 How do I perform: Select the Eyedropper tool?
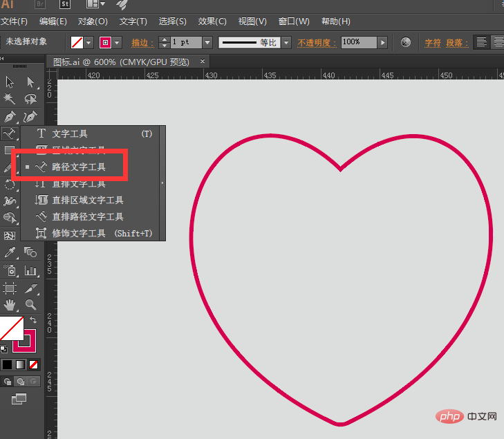[10, 252]
